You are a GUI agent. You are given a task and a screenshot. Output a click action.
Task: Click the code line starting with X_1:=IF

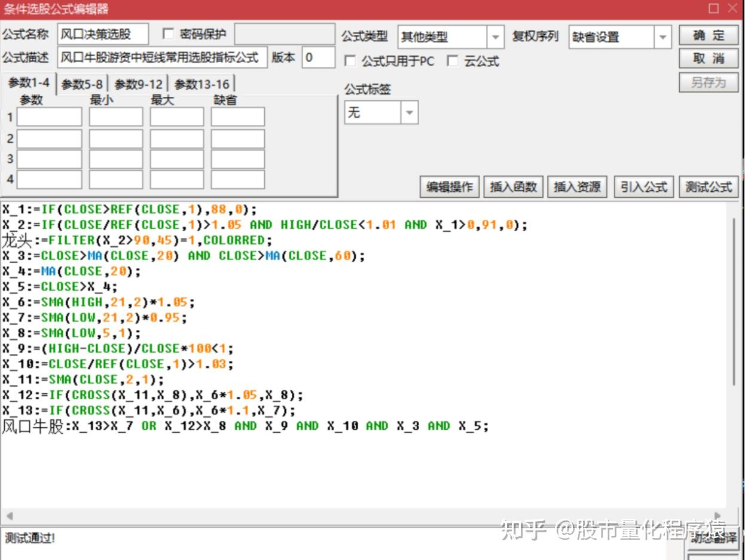129,209
